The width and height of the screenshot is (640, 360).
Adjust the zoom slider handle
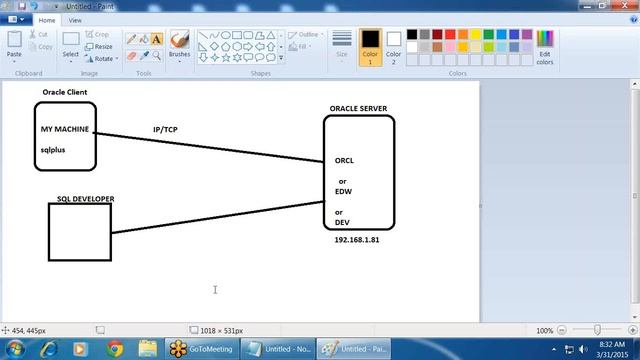click(x=597, y=330)
